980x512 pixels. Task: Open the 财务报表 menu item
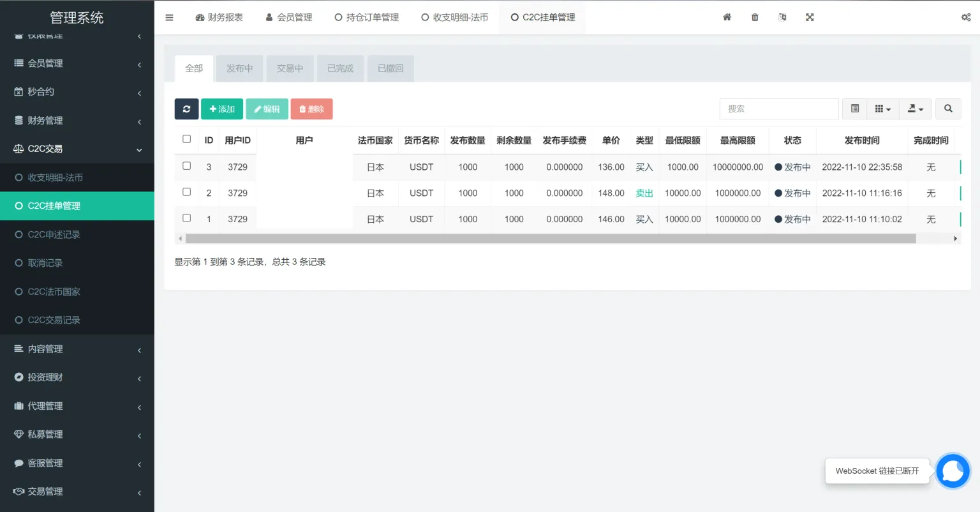pos(219,17)
